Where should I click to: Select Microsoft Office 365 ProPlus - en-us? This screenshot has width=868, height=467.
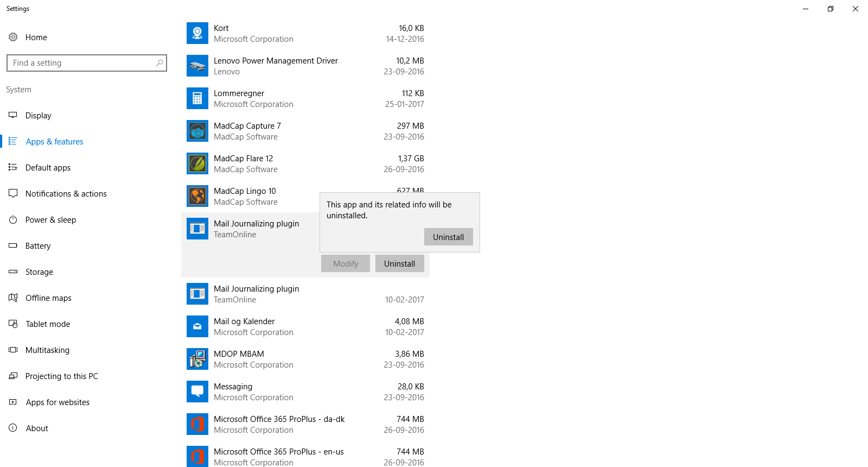[x=305, y=455]
